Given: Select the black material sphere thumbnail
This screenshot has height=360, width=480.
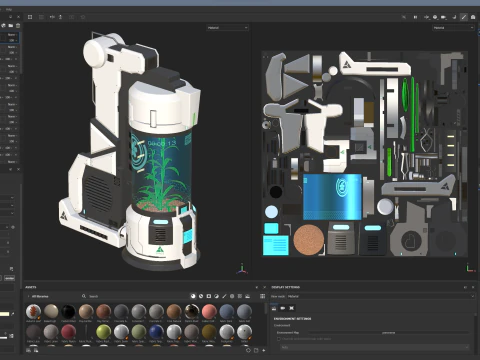Looking at the screenshot, I should click(x=68, y=312).
